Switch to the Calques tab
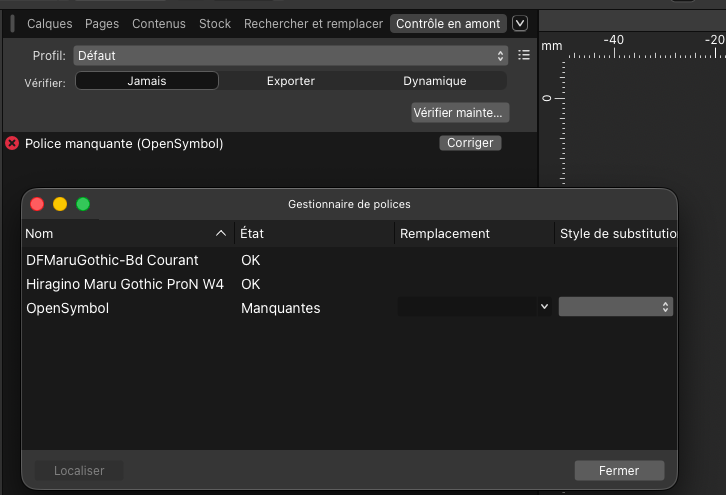This screenshot has width=726, height=495. [50, 24]
